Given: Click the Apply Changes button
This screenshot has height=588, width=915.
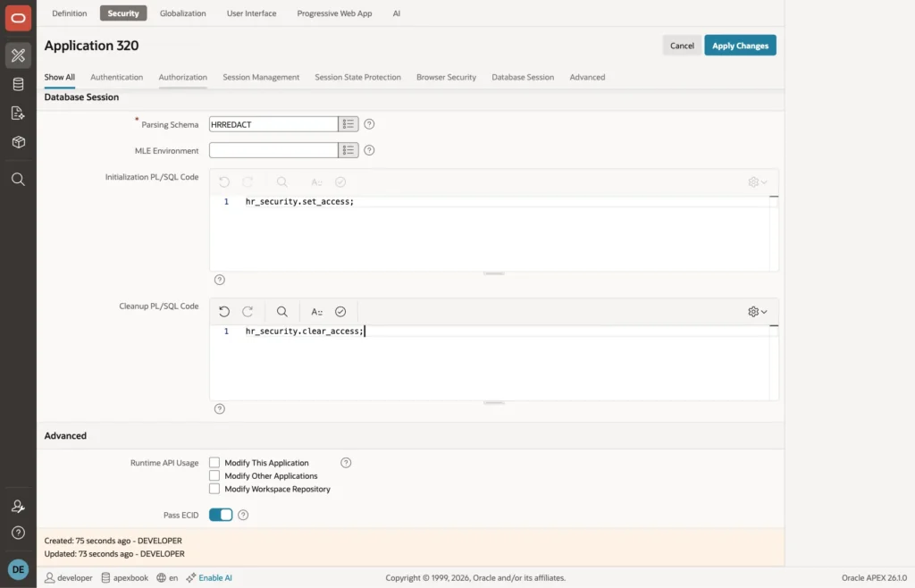Looking at the screenshot, I should coord(740,46).
